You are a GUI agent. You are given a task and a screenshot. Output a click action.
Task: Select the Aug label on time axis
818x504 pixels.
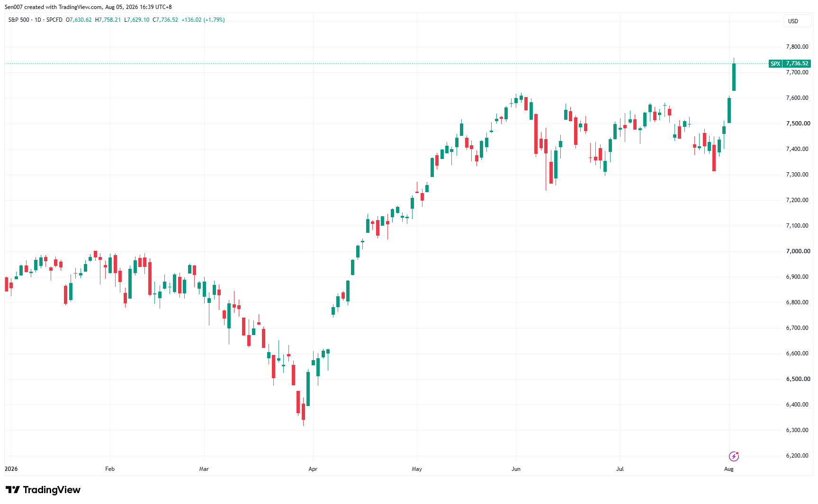729,469
